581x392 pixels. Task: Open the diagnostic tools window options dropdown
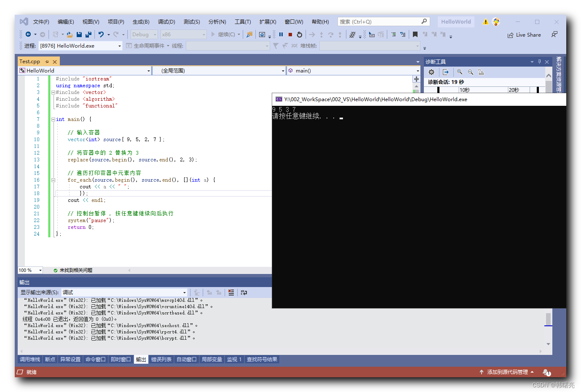tap(532, 62)
